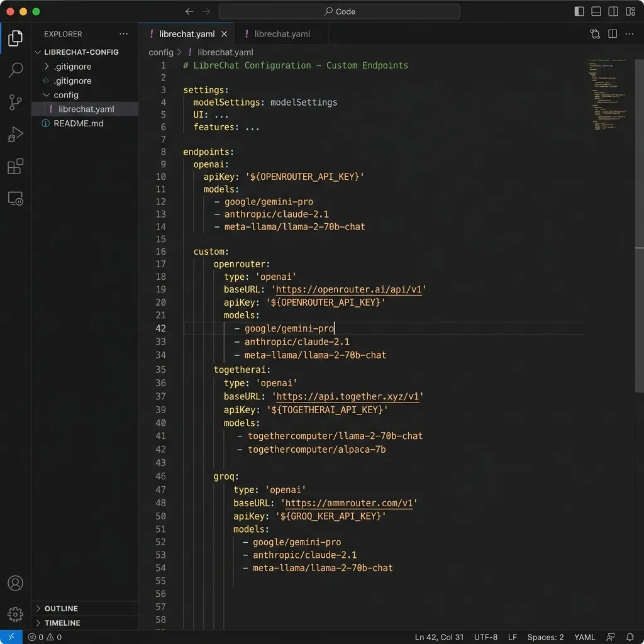This screenshot has width=644, height=644.
Task: Click librechat.yaml in the breadcrumb
Action: click(225, 52)
